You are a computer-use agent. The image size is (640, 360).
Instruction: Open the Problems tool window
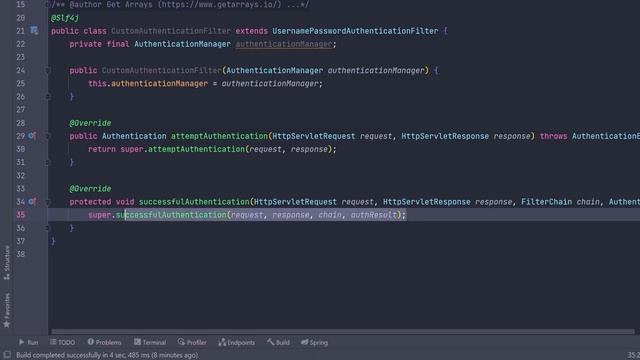tap(104, 342)
